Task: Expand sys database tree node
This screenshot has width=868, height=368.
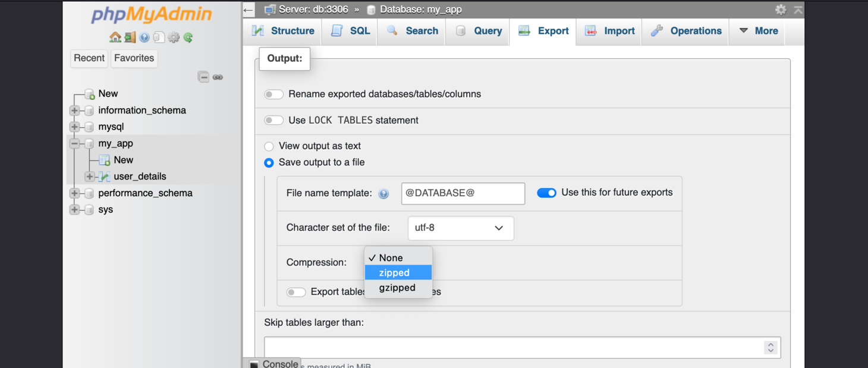Action: pyautogui.click(x=74, y=210)
